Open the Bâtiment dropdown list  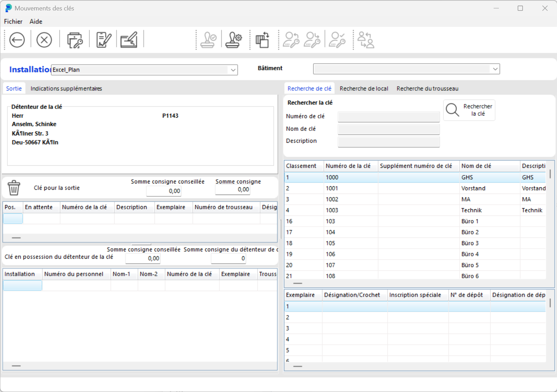click(495, 69)
